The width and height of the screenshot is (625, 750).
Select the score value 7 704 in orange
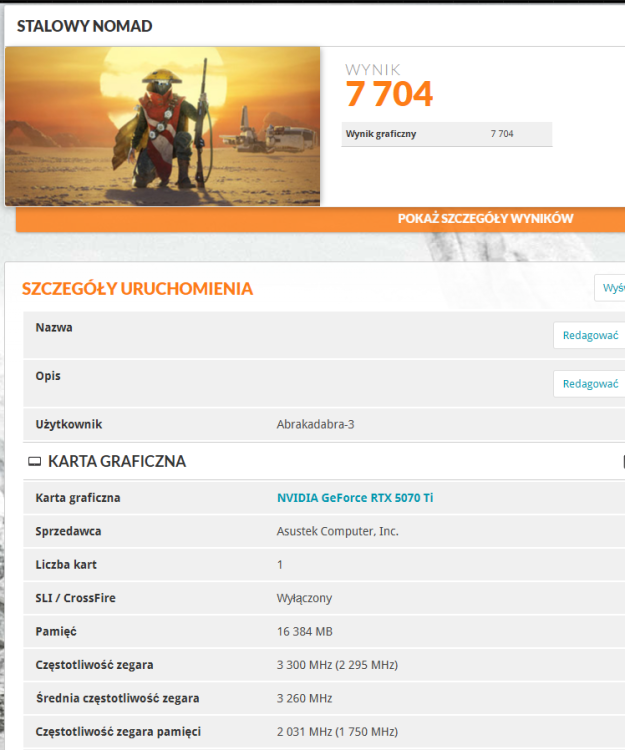coord(389,94)
